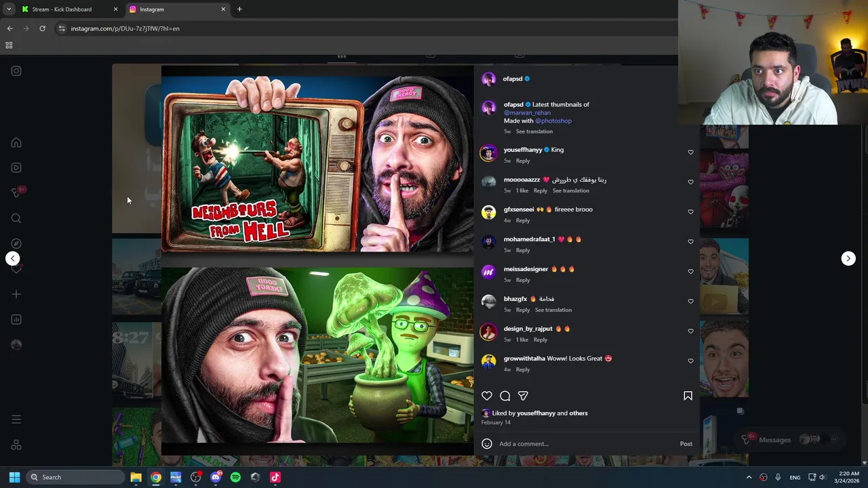Like youseffhanyy's comment
The image size is (868, 488).
click(690, 152)
